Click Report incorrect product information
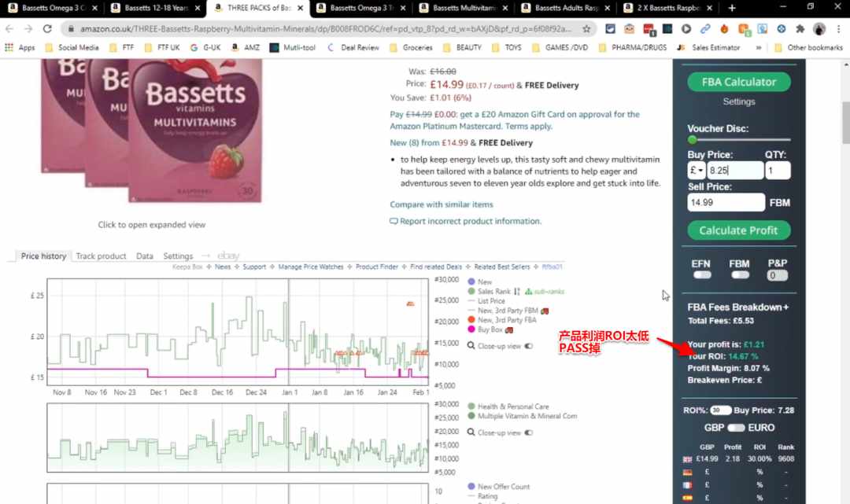Viewport: 850px width, 504px height. (466, 222)
